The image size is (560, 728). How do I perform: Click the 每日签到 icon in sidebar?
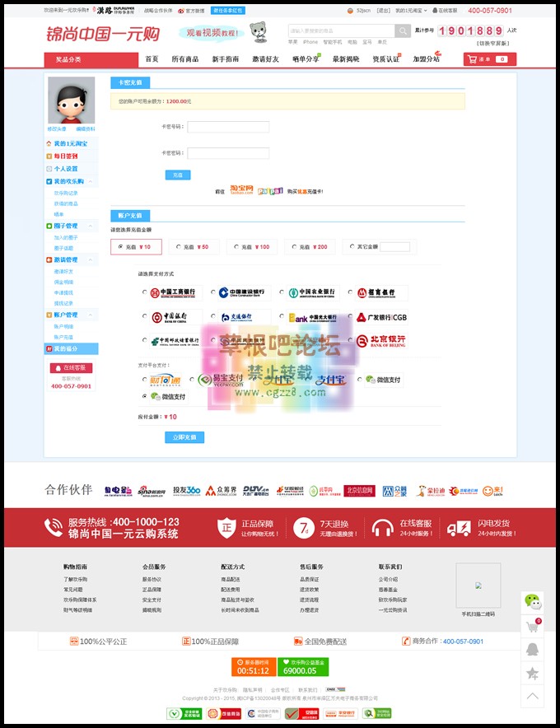49,156
